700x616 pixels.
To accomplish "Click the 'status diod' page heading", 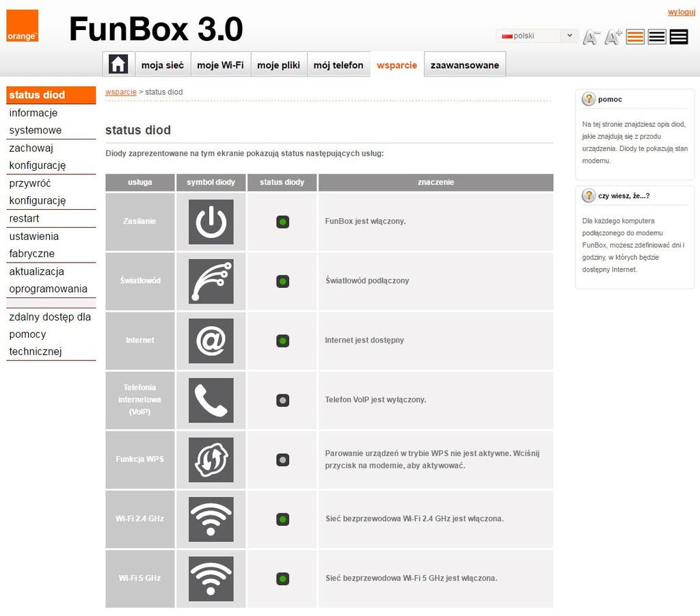I will 138,130.
